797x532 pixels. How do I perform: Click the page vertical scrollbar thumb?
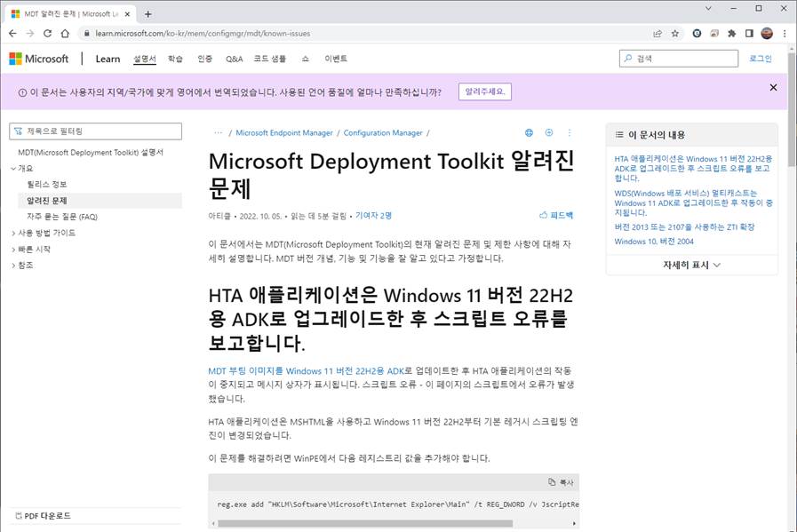(792, 108)
